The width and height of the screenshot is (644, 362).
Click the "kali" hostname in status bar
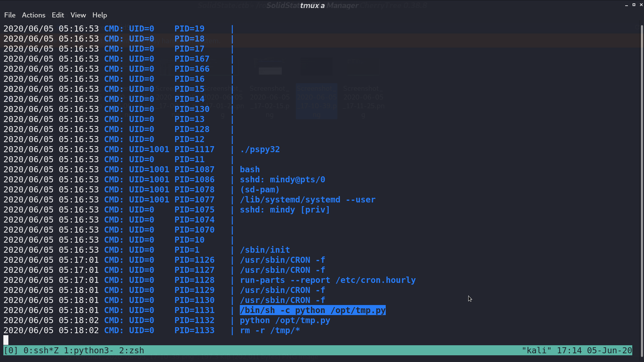536,351
